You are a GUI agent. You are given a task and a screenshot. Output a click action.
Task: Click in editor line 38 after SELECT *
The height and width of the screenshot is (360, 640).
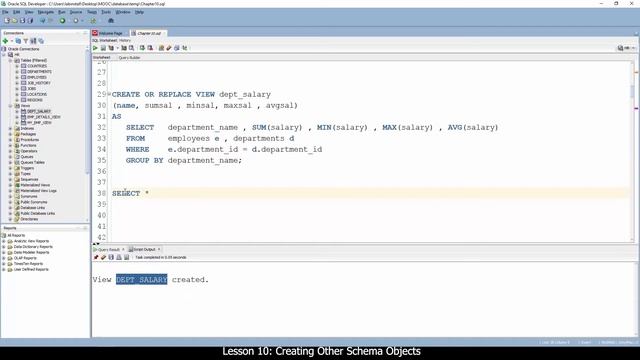tap(149, 193)
